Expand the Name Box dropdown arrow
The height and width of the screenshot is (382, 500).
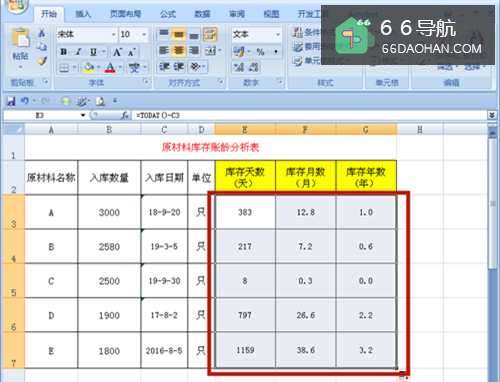[x=83, y=115]
